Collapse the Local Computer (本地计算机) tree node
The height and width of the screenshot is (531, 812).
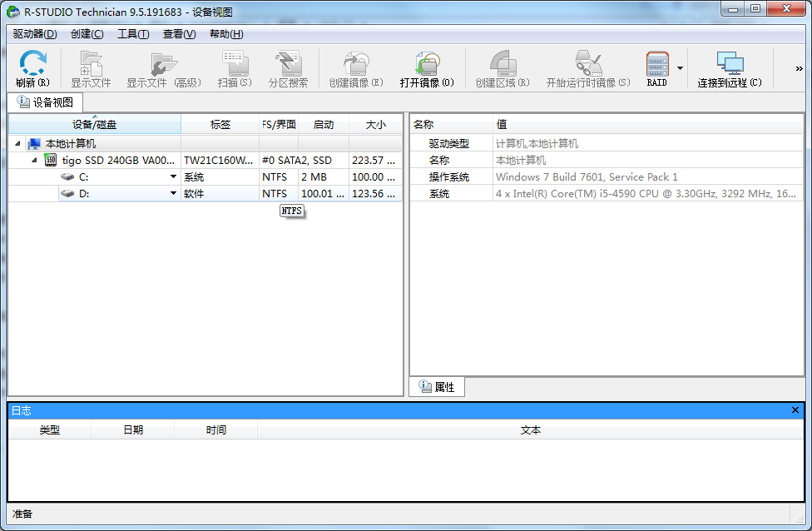[x=18, y=144]
